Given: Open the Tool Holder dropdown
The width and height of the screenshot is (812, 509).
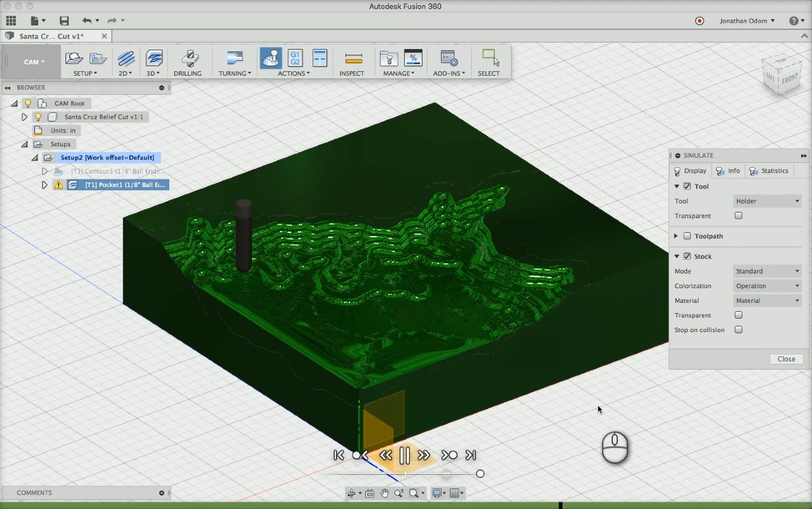Looking at the screenshot, I should 767,201.
